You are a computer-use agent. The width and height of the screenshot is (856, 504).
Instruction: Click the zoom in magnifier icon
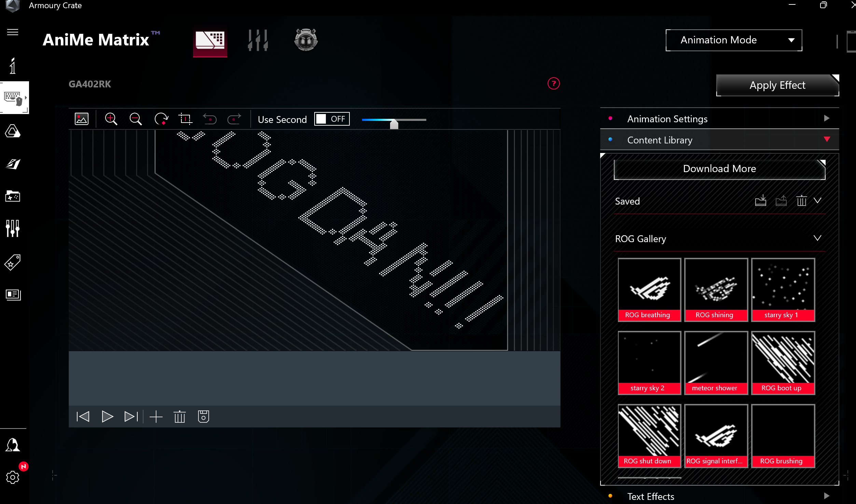(x=111, y=119)
